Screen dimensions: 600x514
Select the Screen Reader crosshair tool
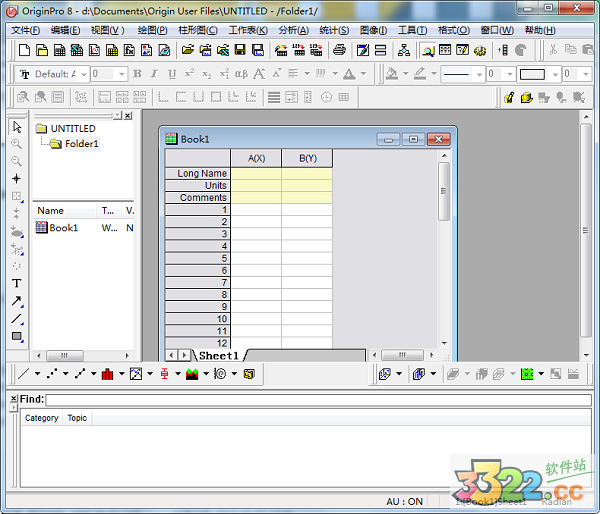[16, 178]
